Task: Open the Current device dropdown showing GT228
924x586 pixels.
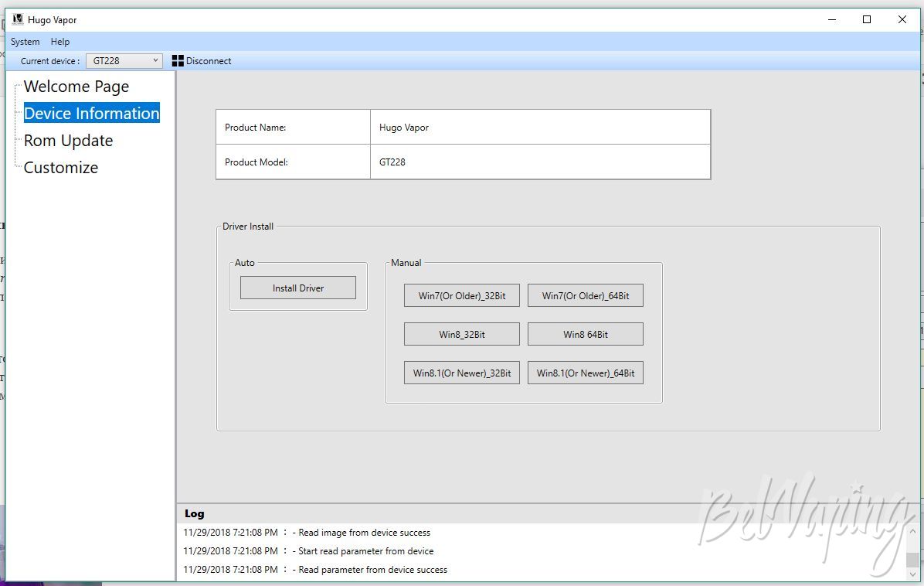Action: tap(124, 61)
